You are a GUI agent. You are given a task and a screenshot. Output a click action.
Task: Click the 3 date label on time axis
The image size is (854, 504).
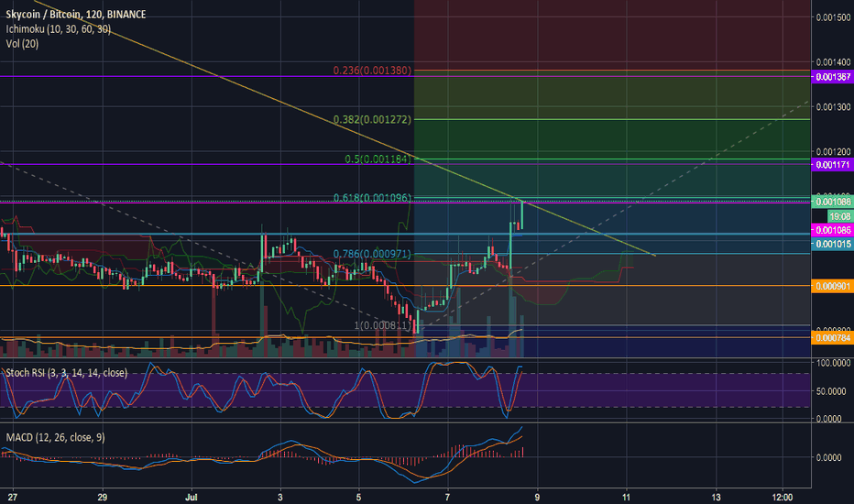click(x=280, y=497)
